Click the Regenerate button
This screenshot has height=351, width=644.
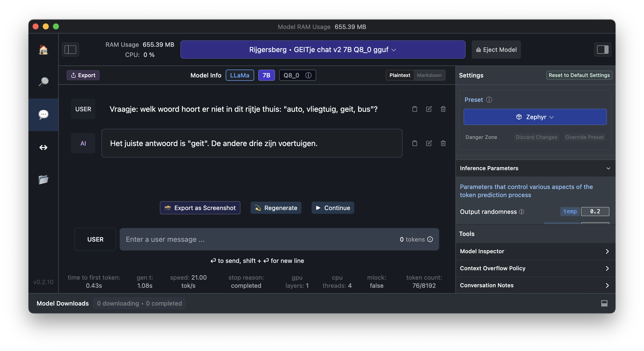tap(276, 208)
